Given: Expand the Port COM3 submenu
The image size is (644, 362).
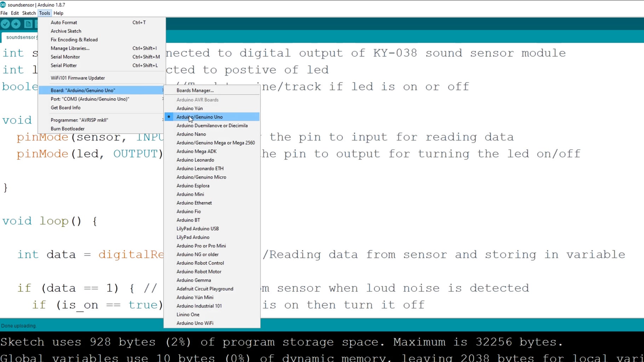Looking at the screenshot, I should tap(102, 99).
